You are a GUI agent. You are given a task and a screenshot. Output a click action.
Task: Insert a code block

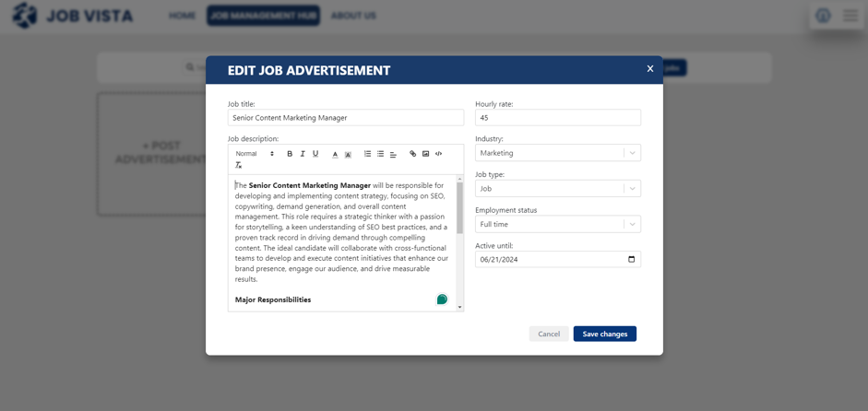[x=438, y=154]
